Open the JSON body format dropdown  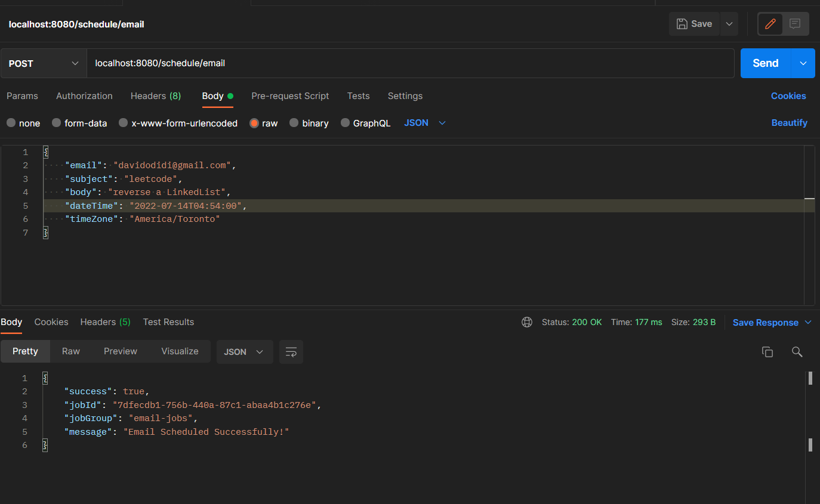click(x=425, y=123)
